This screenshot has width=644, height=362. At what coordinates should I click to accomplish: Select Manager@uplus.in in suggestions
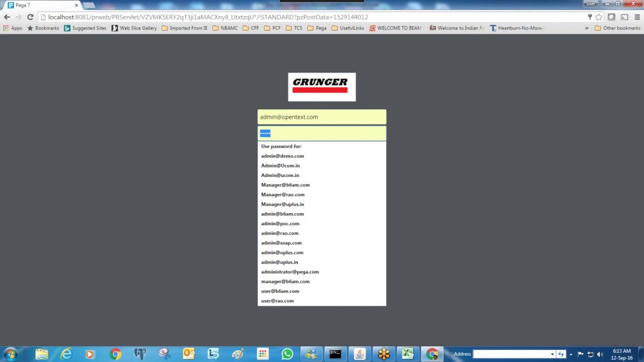pyautogui.click(x=321, y=204)
